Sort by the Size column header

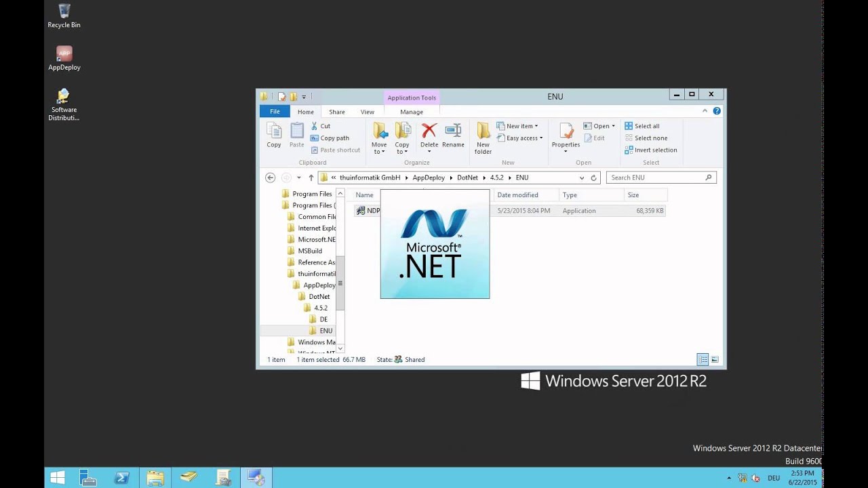pyautogui.click(x=646, y=195)
